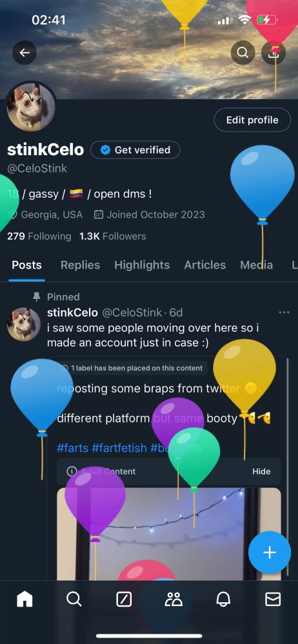Open profile search magnifier icon
Screen dimensions: 298x644
click(x=243, y=53)
